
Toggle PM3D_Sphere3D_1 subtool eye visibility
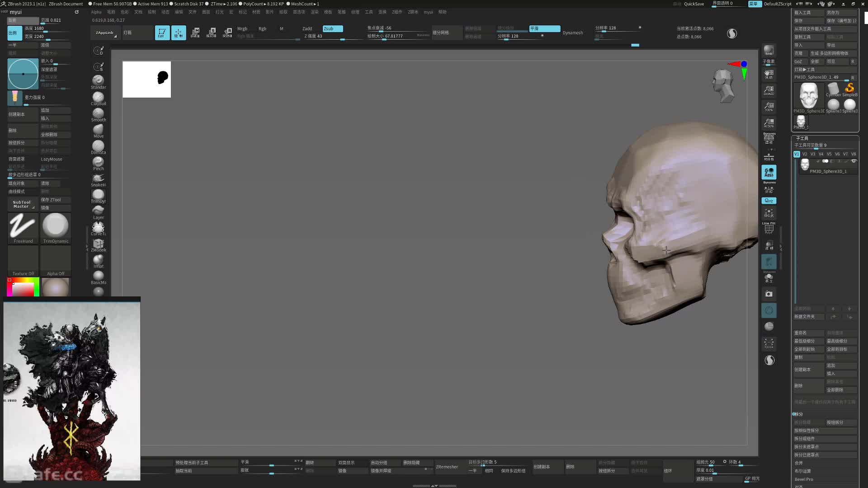(x=854, y=161)
